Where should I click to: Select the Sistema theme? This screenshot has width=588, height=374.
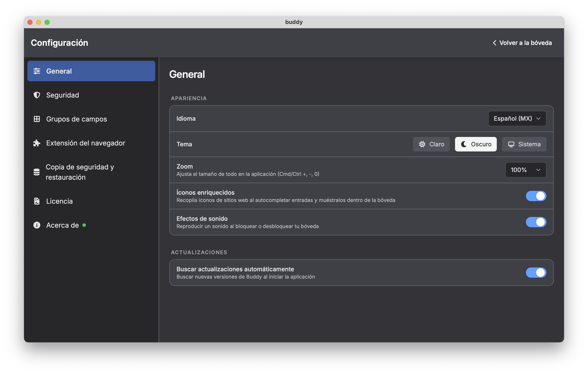point(524,144)
